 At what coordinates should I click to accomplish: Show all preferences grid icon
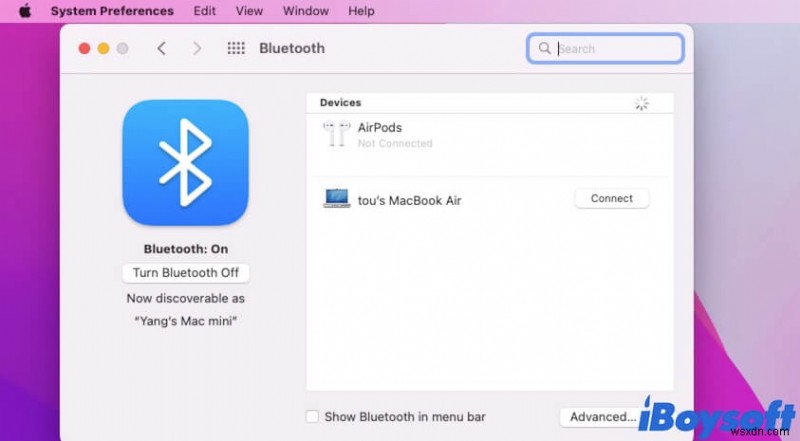point(236,48)
